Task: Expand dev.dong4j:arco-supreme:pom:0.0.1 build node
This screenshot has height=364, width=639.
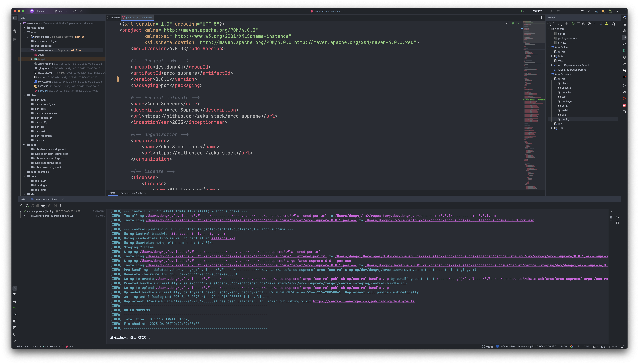Action: click(x=24, y=216)
